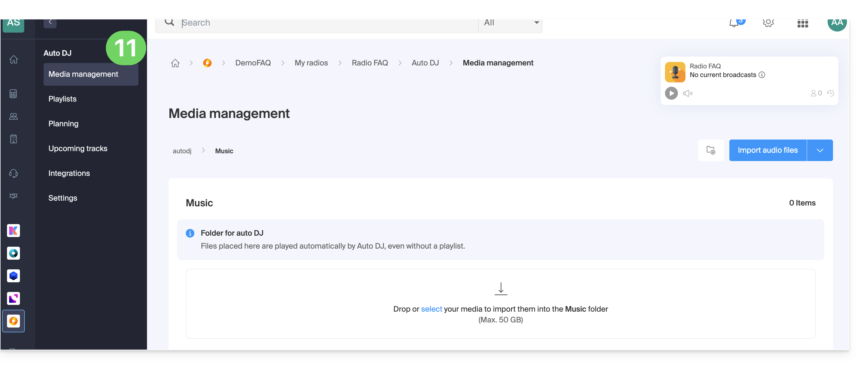Open the notifications bell icon
Viewport: 868px width, 369px height.
click(734, 23)
